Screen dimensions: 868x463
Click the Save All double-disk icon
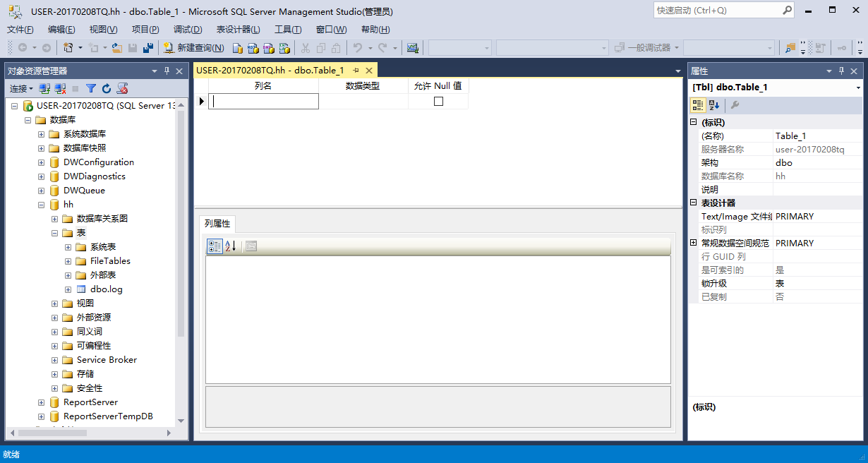tap(148, 48)
